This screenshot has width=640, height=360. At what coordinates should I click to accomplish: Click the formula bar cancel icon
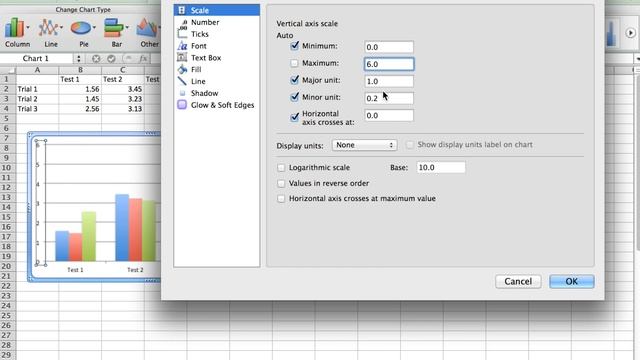pos(96,59)
